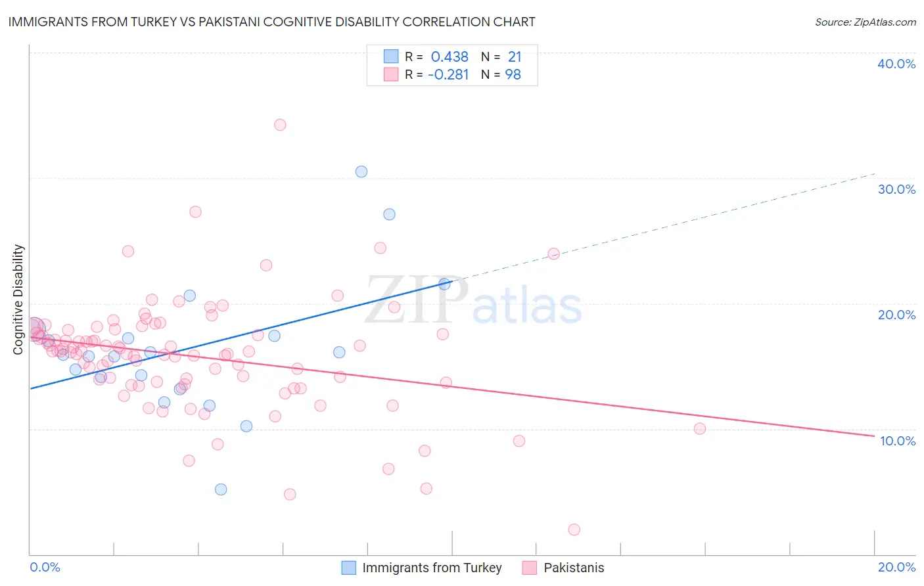Click the pink Pakistanis legend swatch
Image resolution: width=924 pixels, height=586 pixels.
530,568
